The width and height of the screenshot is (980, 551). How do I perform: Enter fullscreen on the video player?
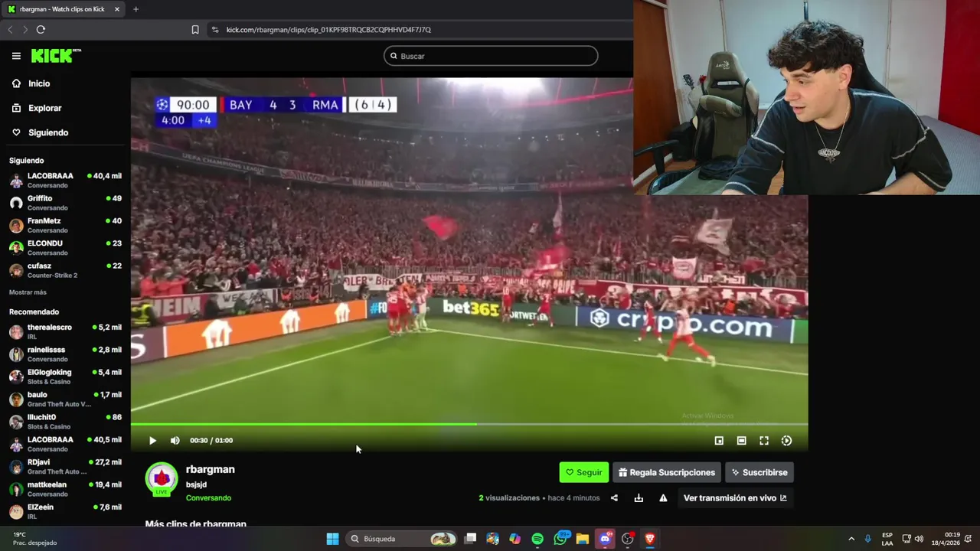pos(764,441)
